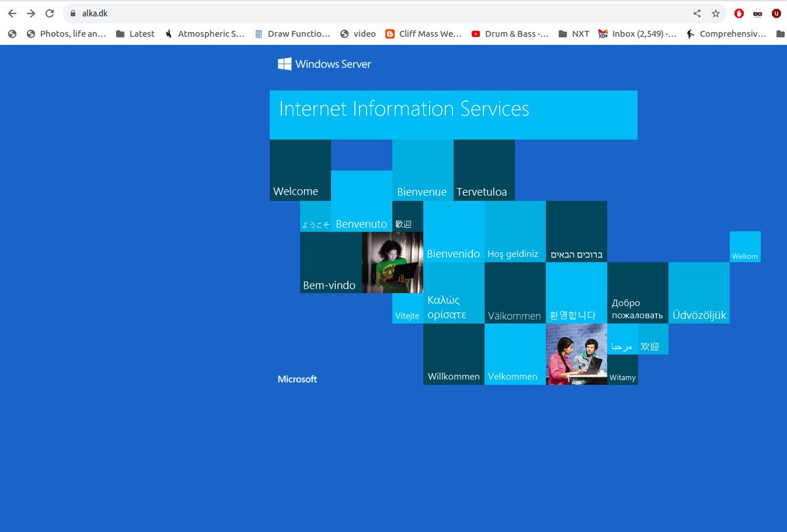
Task: Click the woman with laptop photo
Action: pos(392,262)
